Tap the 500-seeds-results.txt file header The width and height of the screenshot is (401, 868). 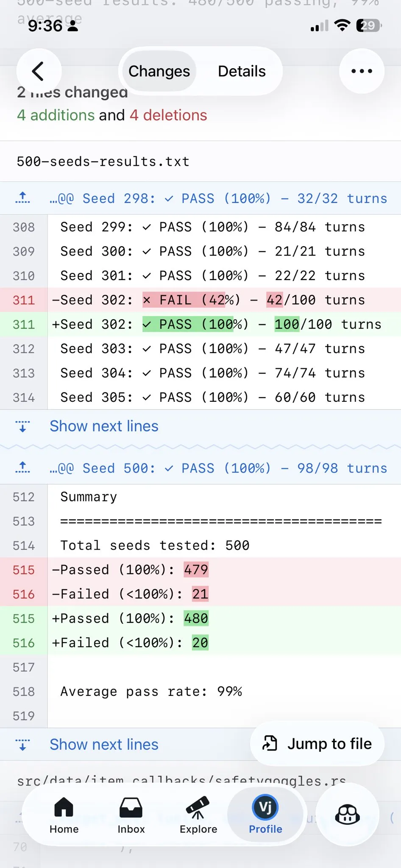point(103,161)
